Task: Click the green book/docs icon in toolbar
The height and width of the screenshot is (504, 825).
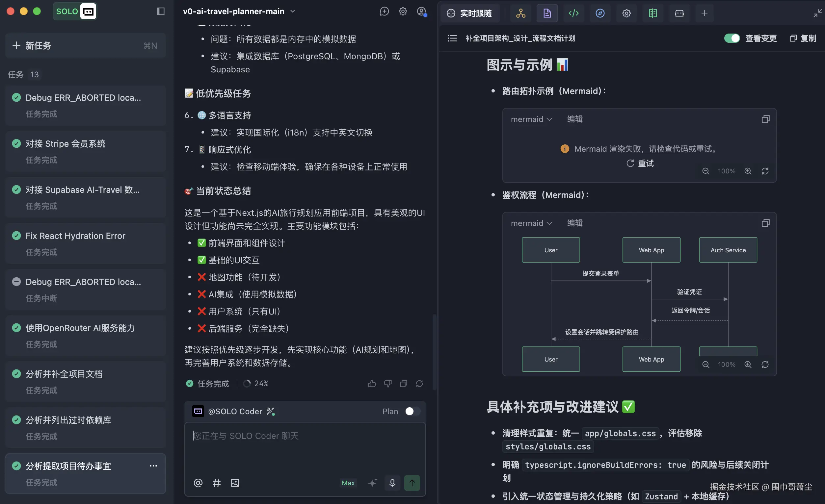Action: tap(652, 13)
